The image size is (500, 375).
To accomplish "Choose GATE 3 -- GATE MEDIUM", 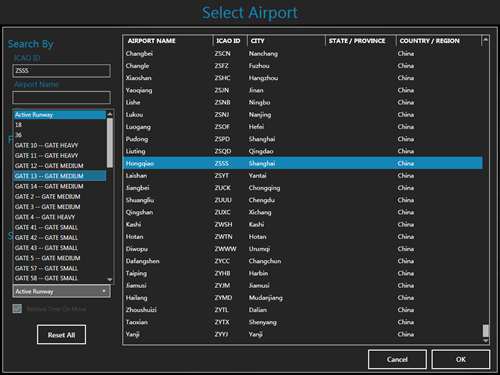I will [60, 207].
